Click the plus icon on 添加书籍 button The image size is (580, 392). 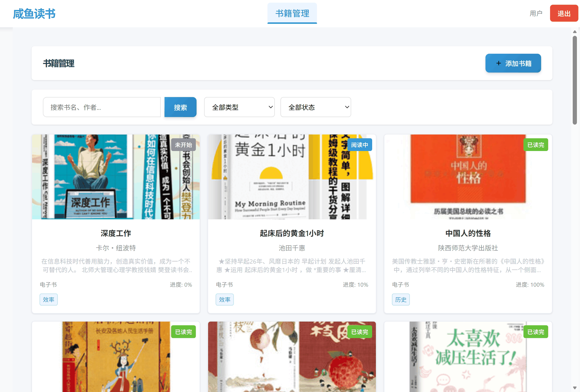[498, 63]
